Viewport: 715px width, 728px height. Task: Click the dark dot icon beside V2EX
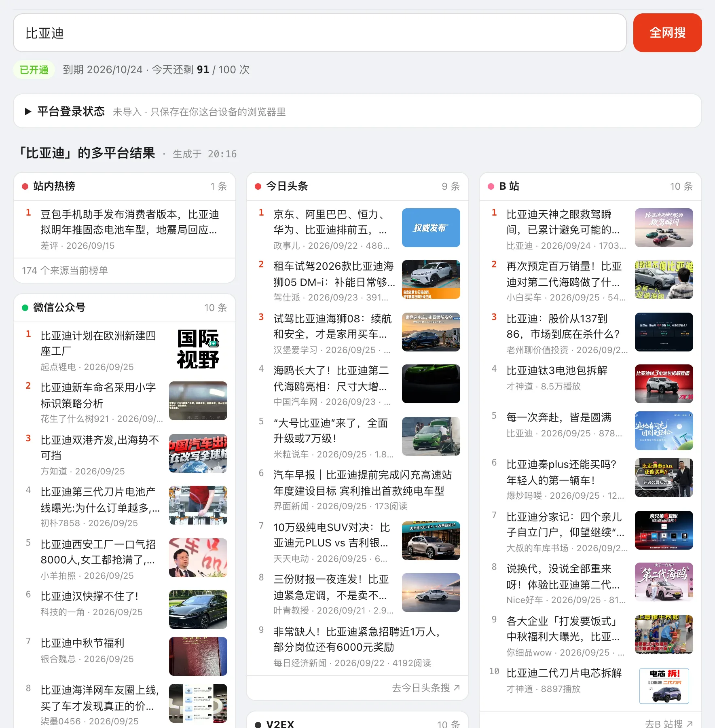click(x=258, y=724)
